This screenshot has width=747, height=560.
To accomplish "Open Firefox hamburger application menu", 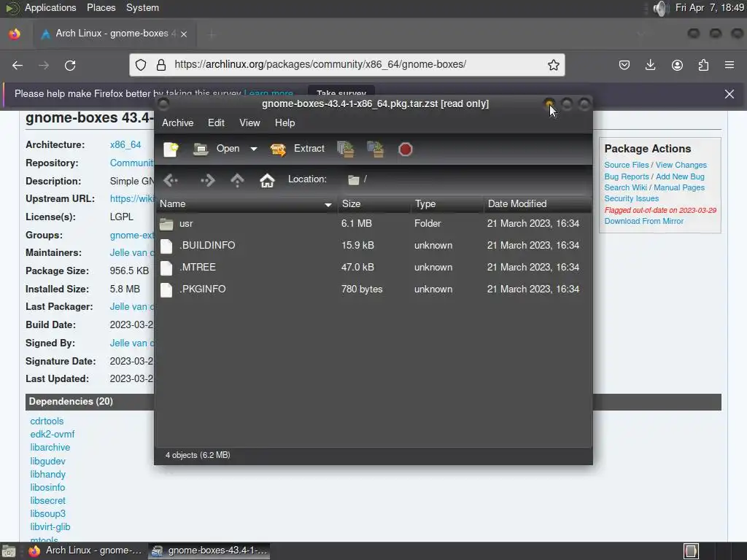I will point(729,65).
